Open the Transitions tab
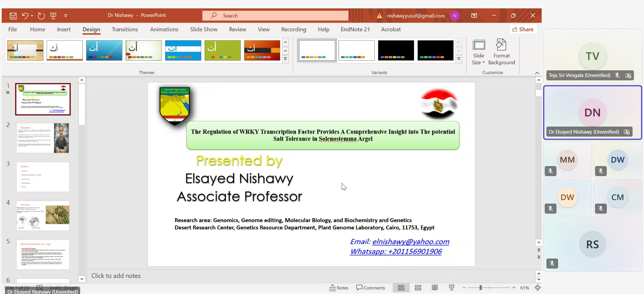The height and width of the screenshot is (294, 644). tap(125, 29)
